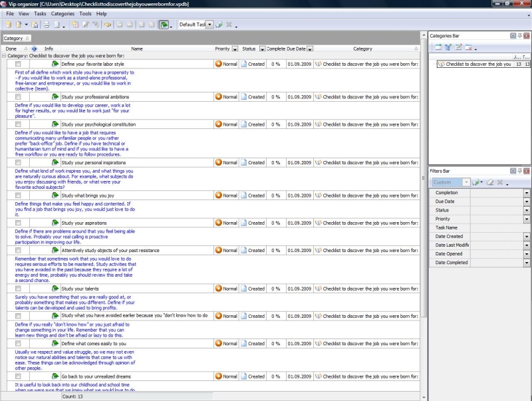The image size is (532, 401).
Task: Tick the checkbox for 'Study what brings you joy'
Action: pos(19,196)
